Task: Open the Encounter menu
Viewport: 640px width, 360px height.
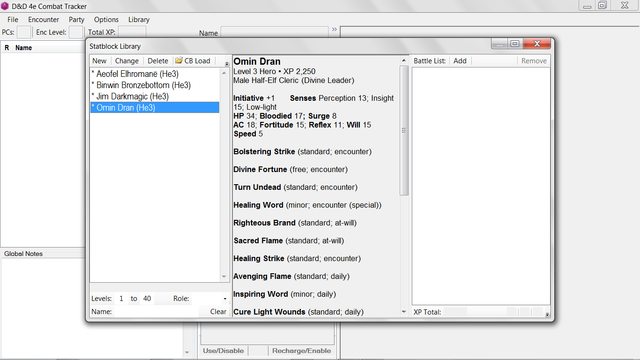Action: [43, 20]
